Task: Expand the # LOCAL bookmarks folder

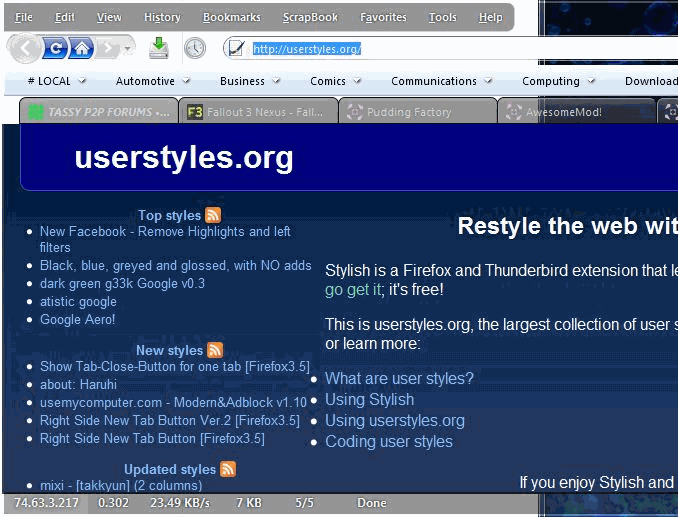Action: tap(56, 81)
